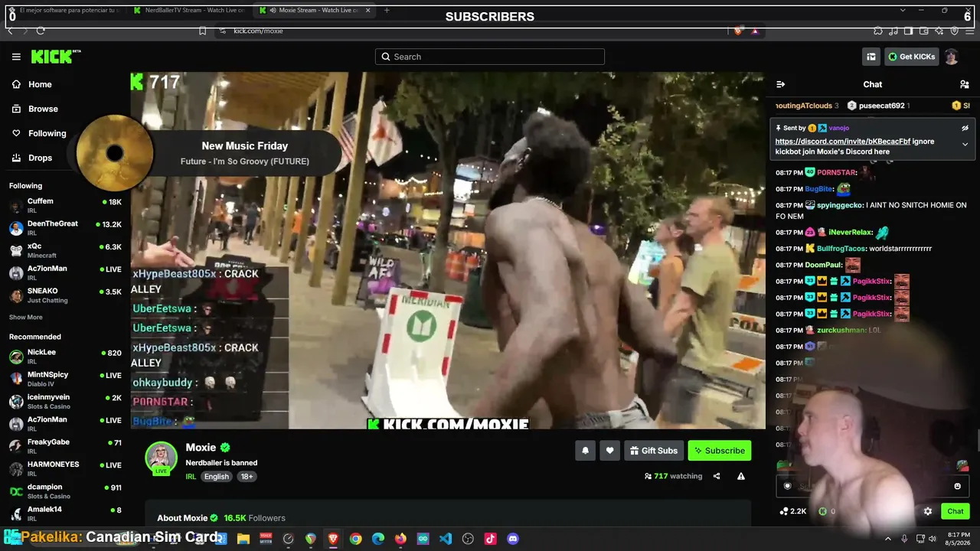980x551 pixels.
Task: Open Discord from the taskbar
Action: coord(513,539)
